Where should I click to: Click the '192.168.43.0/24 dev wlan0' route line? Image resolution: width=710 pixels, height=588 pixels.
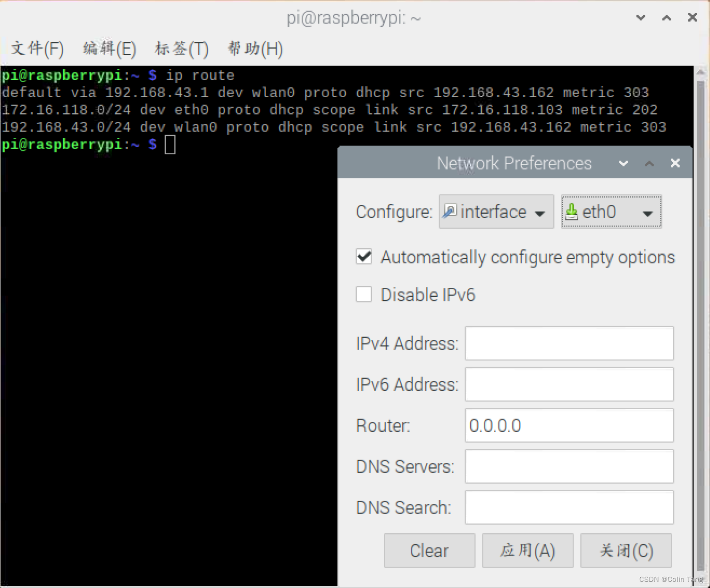pos(334,127)
